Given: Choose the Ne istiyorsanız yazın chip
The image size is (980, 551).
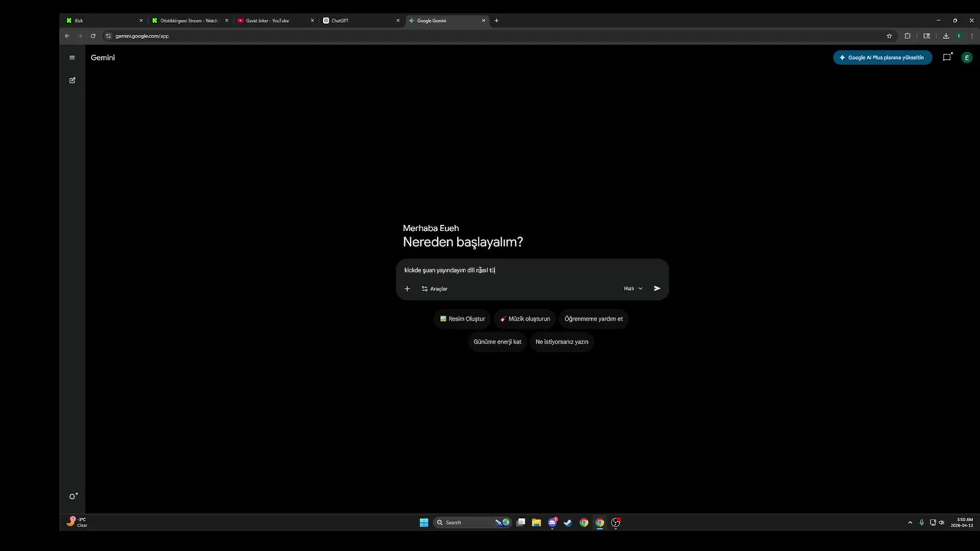Looking at the screenshot, I should [x=562, y=342].
